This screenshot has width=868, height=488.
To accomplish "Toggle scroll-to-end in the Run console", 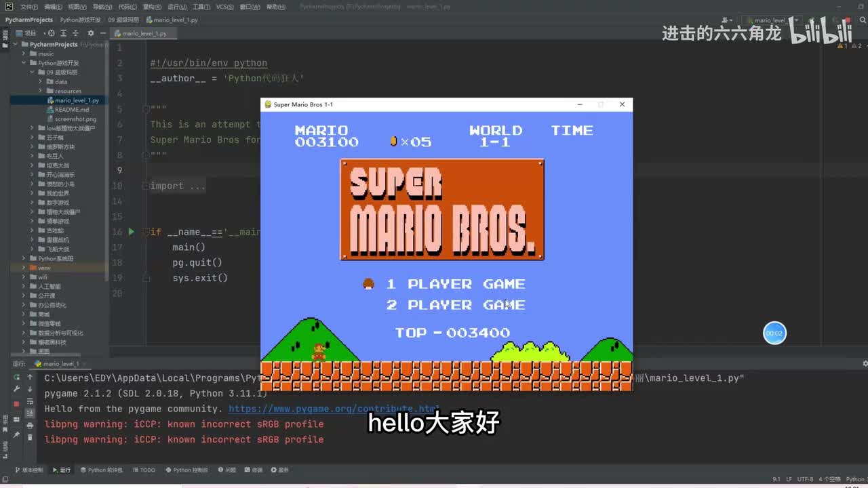I will (x=30, y=413).
